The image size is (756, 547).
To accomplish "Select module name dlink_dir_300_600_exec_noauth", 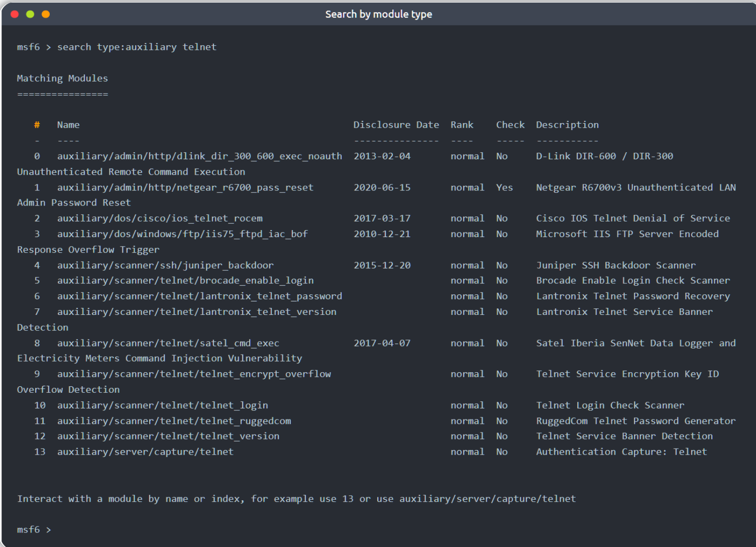I will 199,156.
